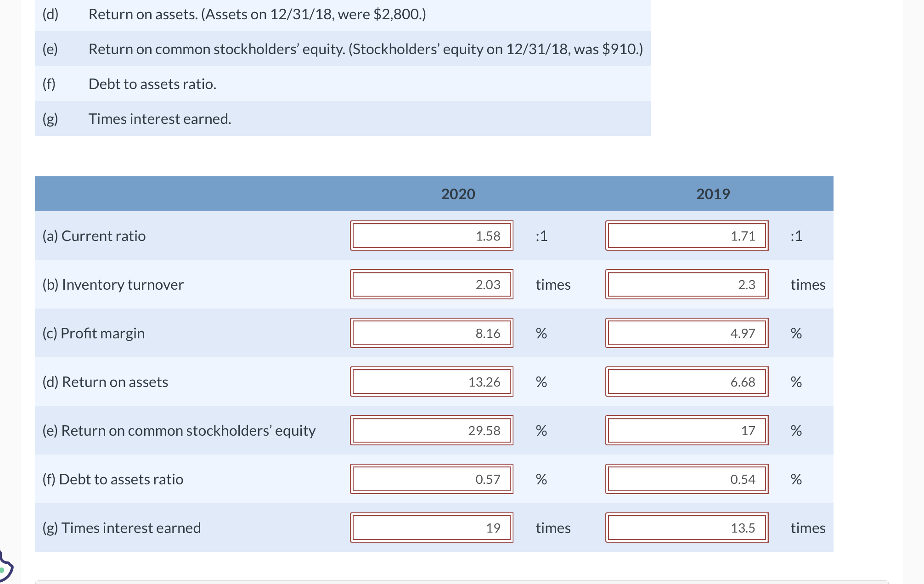Select the 2019 Current ratio answer box
924x584 pixels.
(x=686, y=236)
